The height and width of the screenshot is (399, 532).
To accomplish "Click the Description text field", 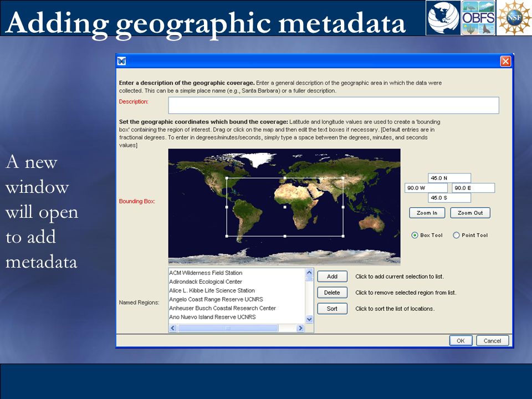I will coord(334,105).
